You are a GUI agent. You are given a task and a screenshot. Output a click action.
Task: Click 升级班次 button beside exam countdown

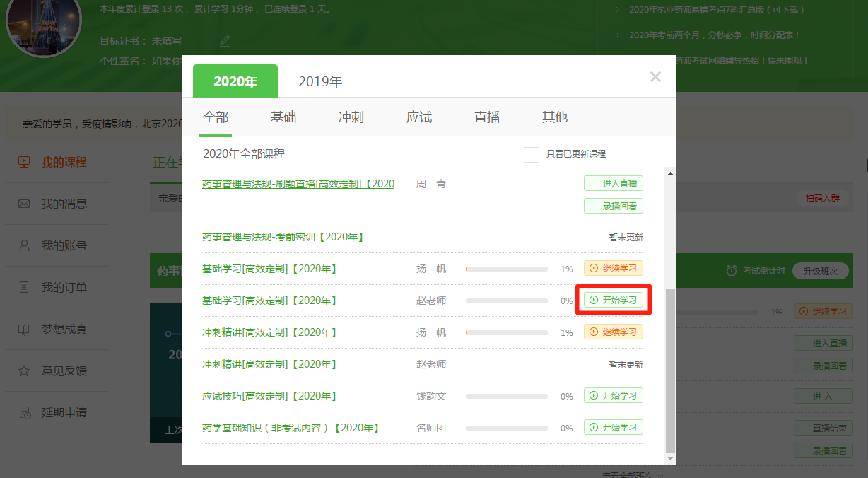(820, 272)
